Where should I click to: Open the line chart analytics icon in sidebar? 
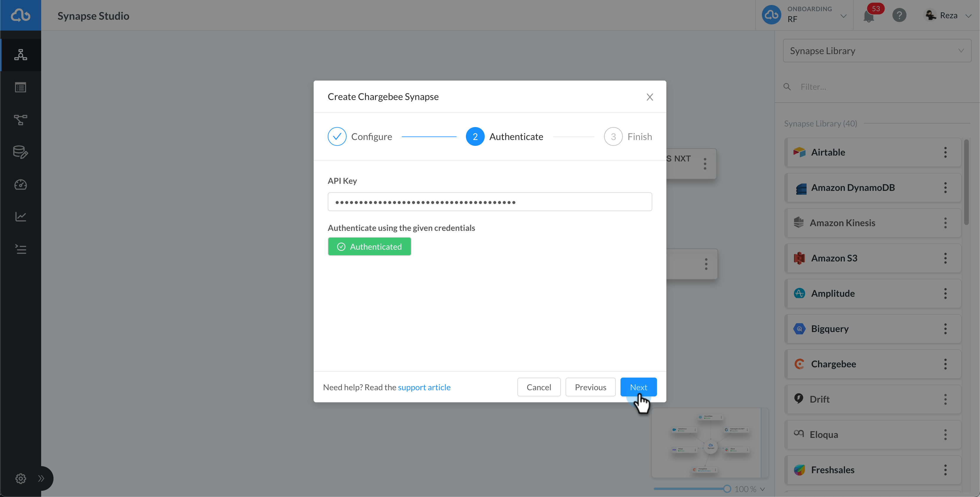[x=21, y=216]
